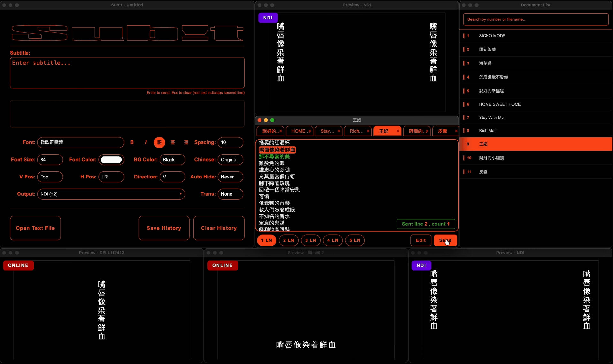Open the Trans dropdown set to None
The image size is (613, 364).
point(230,194)
